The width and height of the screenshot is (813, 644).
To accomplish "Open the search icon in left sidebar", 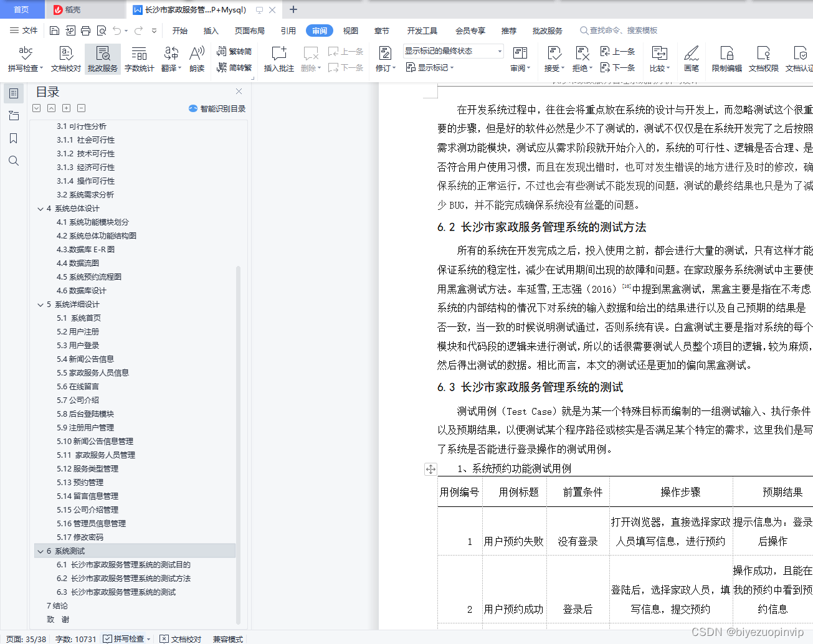I will tap(13, 161).
